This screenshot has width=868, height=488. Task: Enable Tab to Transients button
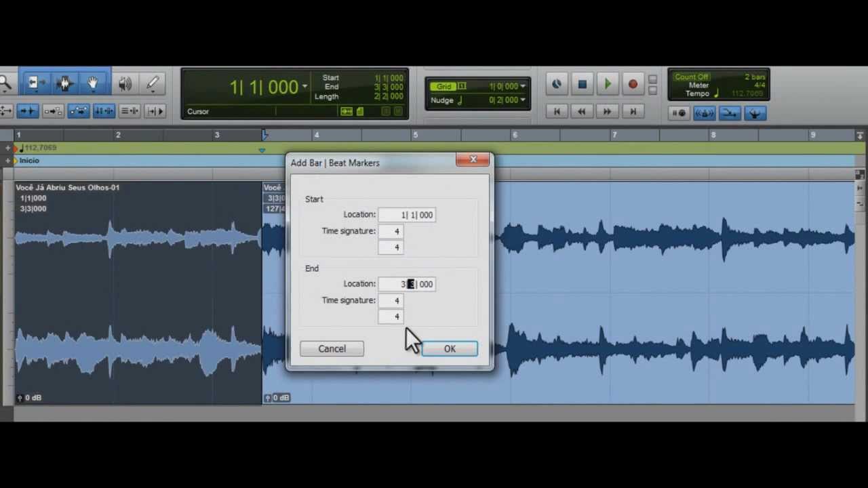coord(27,111)
